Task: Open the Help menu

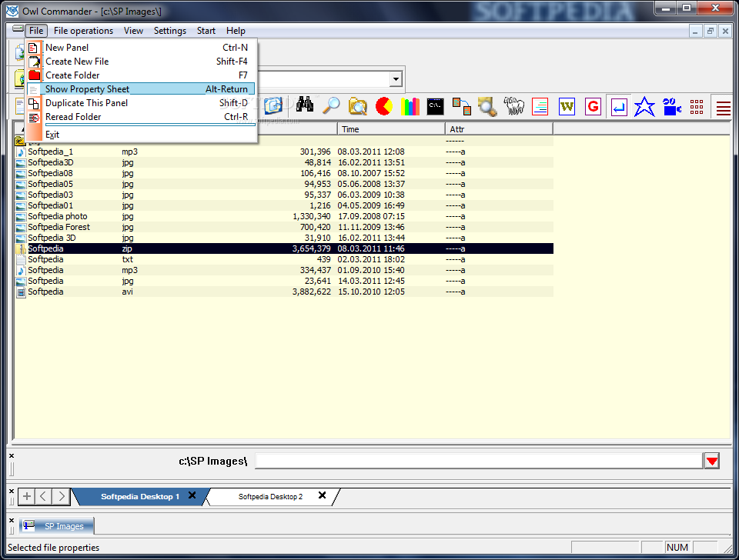Action: coord(236,31)
